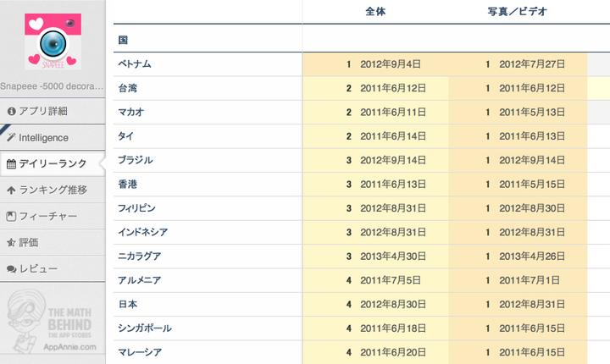The width and height of the screenshot is (610, 364).
Task: Click the star icon beside 評価
Action: (x=11, y=242)
